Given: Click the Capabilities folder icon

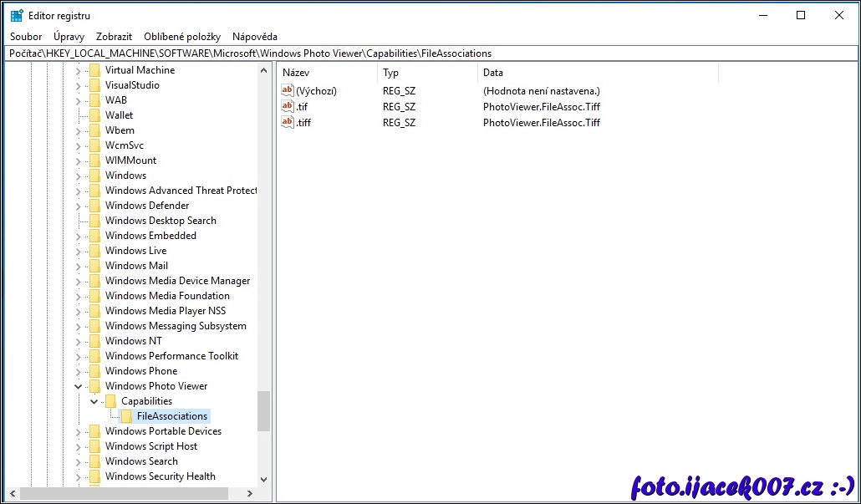Looking at the screenshot, I should point(111,401).
